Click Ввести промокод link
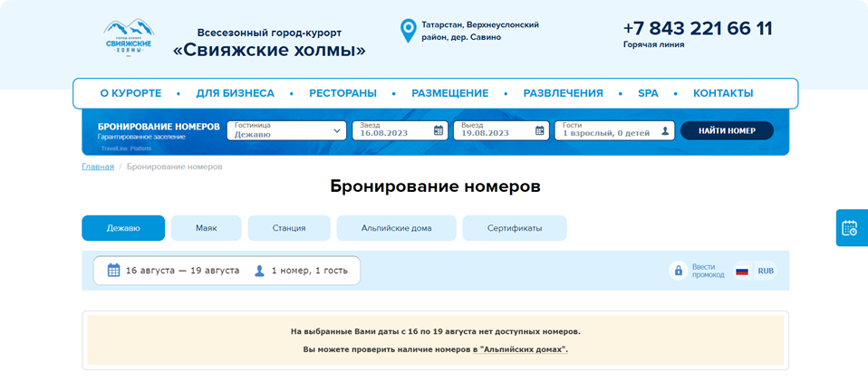Screen dimensions: 868x391 708,271
